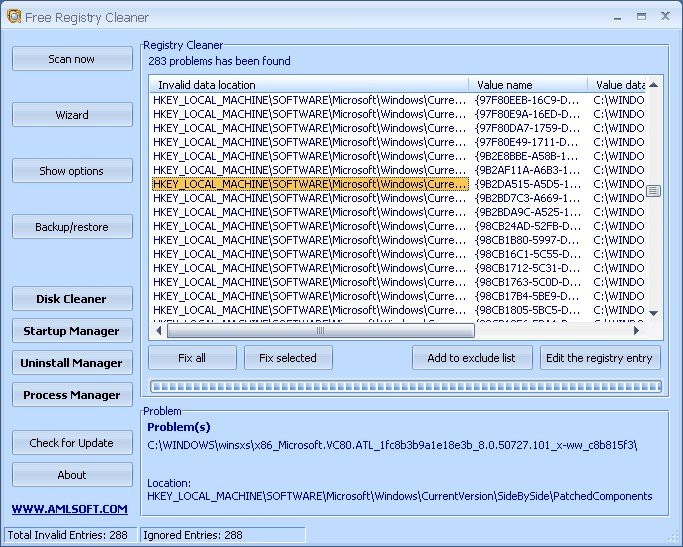Viewport: 683px width, 547px height.
Task: Select row with value {98CB1805-5BC5-D...
Action: [398, 310]
